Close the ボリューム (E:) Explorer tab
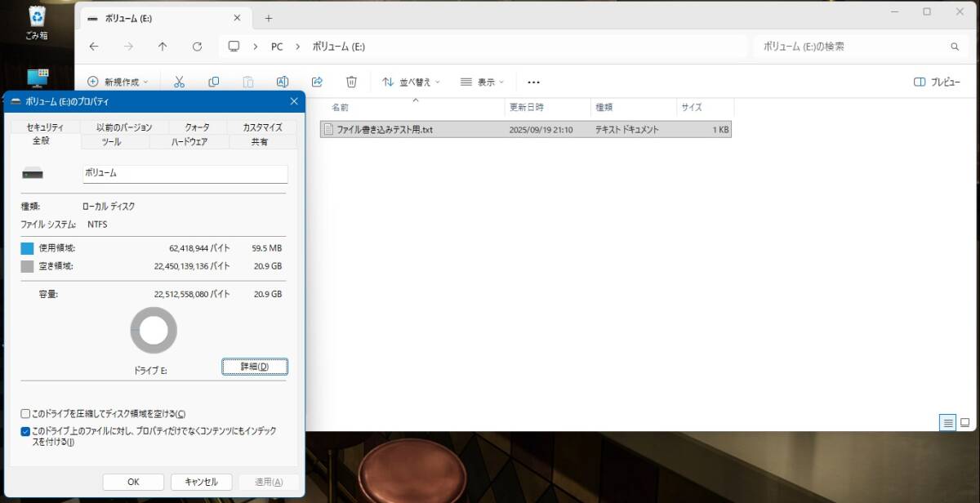The image size is (980, 503). point(237,18)
